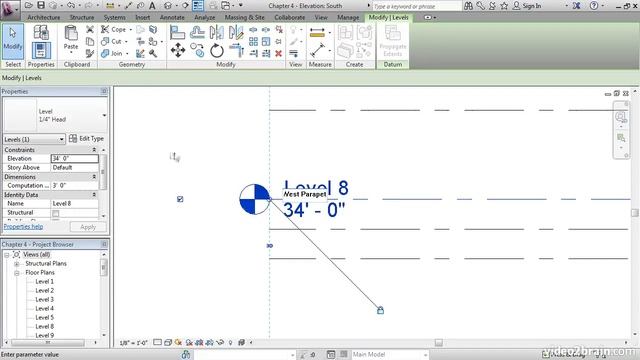Click Cut to Clipboard scissors icon
Viewport: 640px width, 360px height.
click(90, 29)
